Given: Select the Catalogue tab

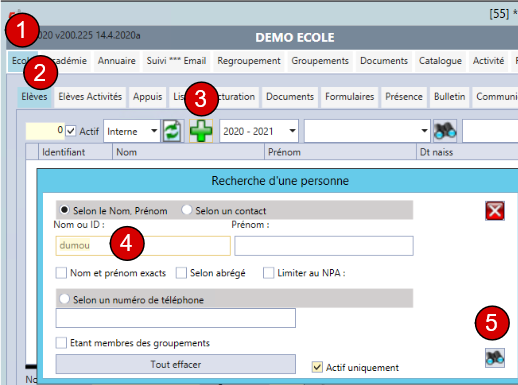Looking at the screenshot, I should pos(440,61).
